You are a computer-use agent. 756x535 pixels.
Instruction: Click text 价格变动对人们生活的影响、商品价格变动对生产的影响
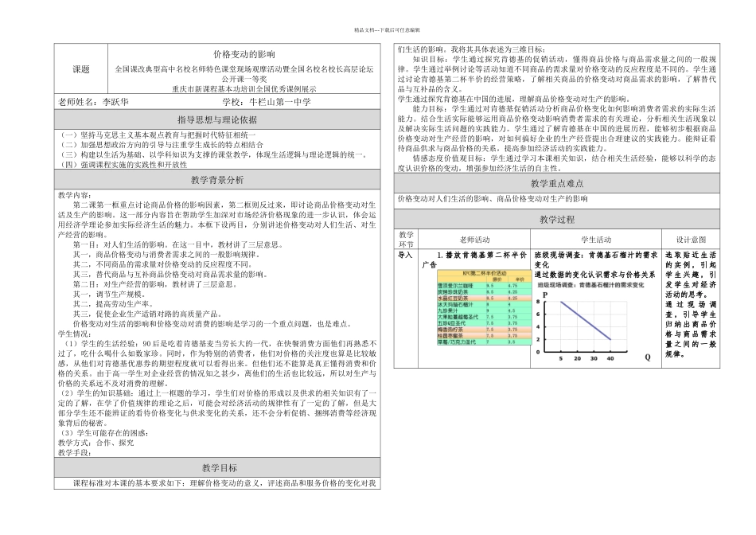point(493,198)
